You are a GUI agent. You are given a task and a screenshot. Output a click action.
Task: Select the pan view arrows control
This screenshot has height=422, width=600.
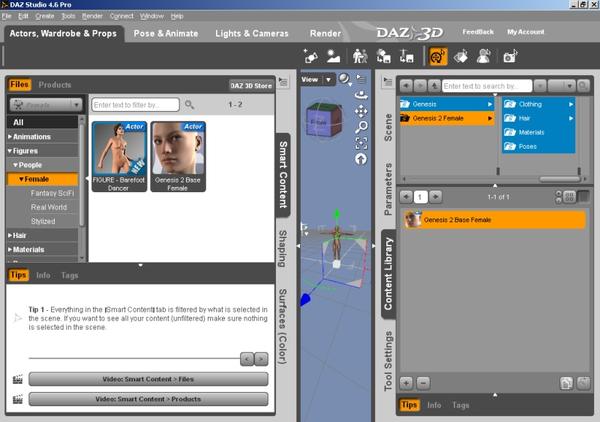coord(361,111)
